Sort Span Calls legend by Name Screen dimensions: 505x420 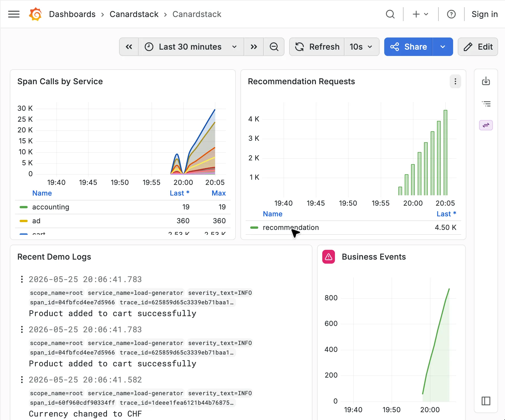tap(42, 193)
